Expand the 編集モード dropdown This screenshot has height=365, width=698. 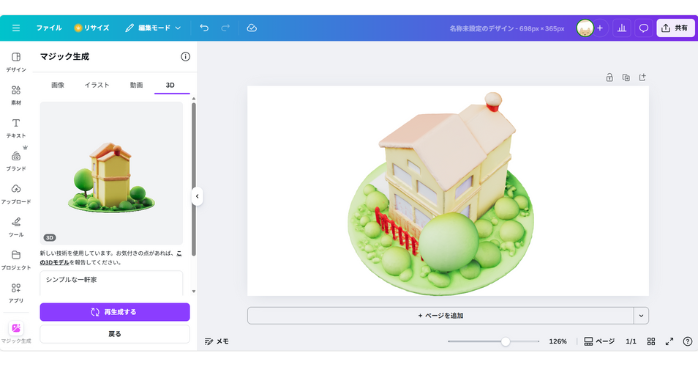point(153,28)
